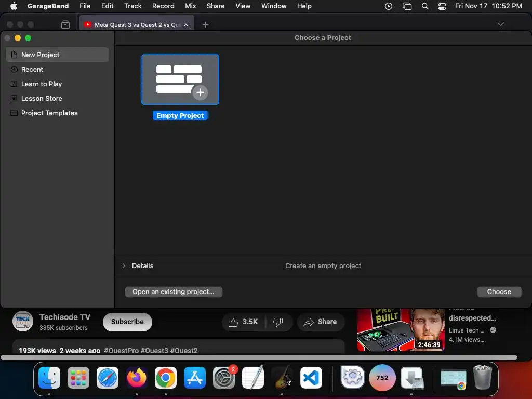Open the View menu
The height and width of the screenshot is (399, 532).
point(243,6)
